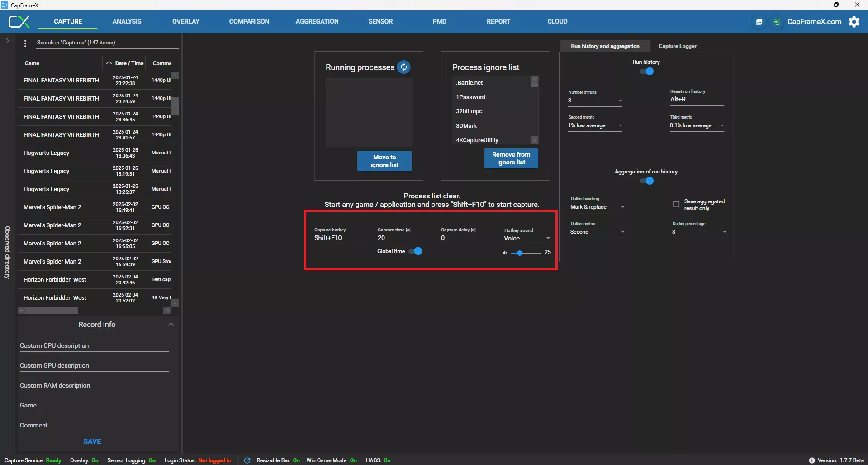This screenshot has height=465, width=868.
Task: Collapse the Record Info section
Action: click(x=171, y=324)
